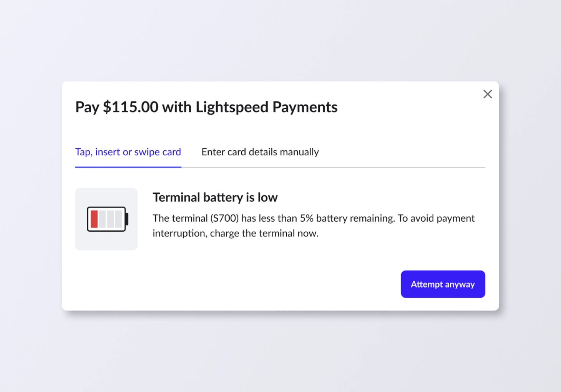The height and width of the screenshot is (392, 561).
Task: Click the 5% battery remaining text
Action: [x=307, y=218]
